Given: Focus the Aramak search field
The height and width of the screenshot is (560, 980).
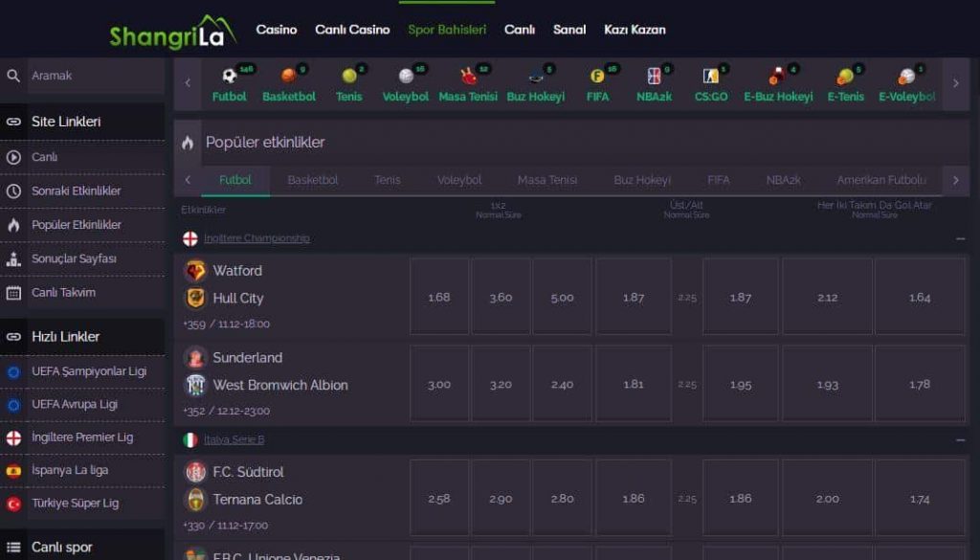Looking at the screenshot, I should tap(96, 76).
